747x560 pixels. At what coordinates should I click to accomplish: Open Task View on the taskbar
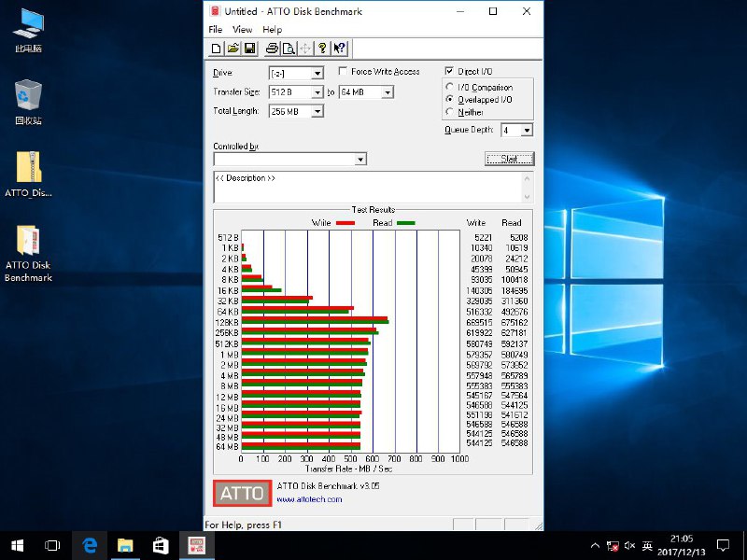pyautogui.click(x=52, y=545)
